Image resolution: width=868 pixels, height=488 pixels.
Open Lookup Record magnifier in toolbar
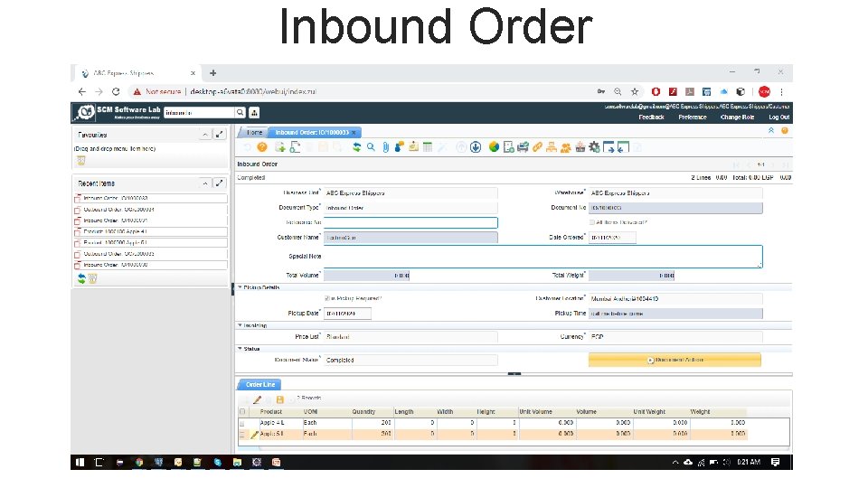(371, 147)
